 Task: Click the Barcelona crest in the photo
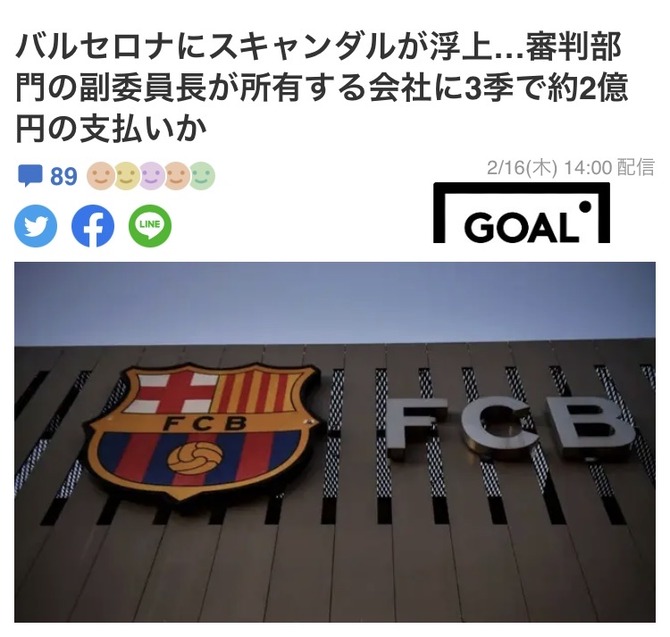coord(202,432)
